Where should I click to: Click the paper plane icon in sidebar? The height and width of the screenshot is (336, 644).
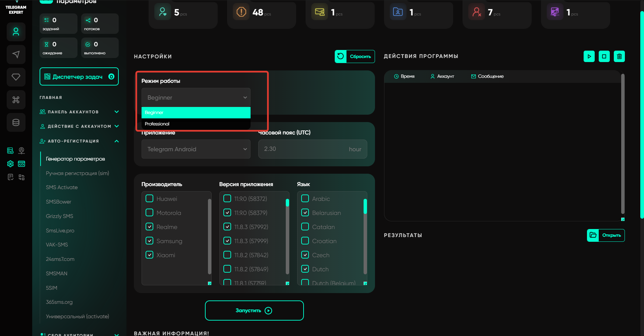pos(16,54)
